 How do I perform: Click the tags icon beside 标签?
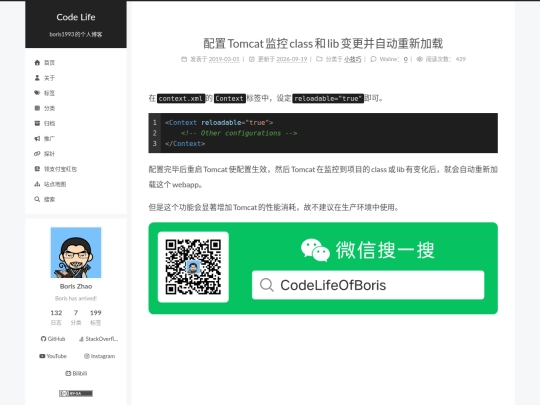coord(37,93)
